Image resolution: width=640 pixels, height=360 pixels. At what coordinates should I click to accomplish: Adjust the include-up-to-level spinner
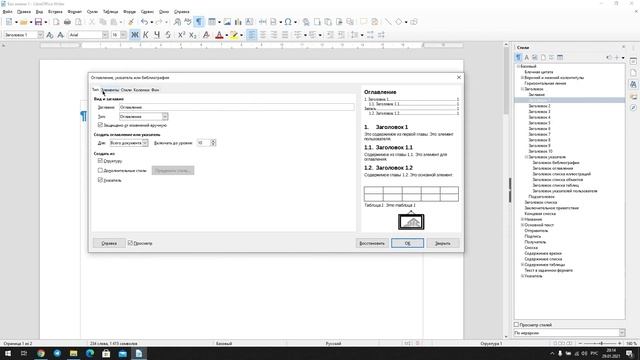[x=213, y=143]
